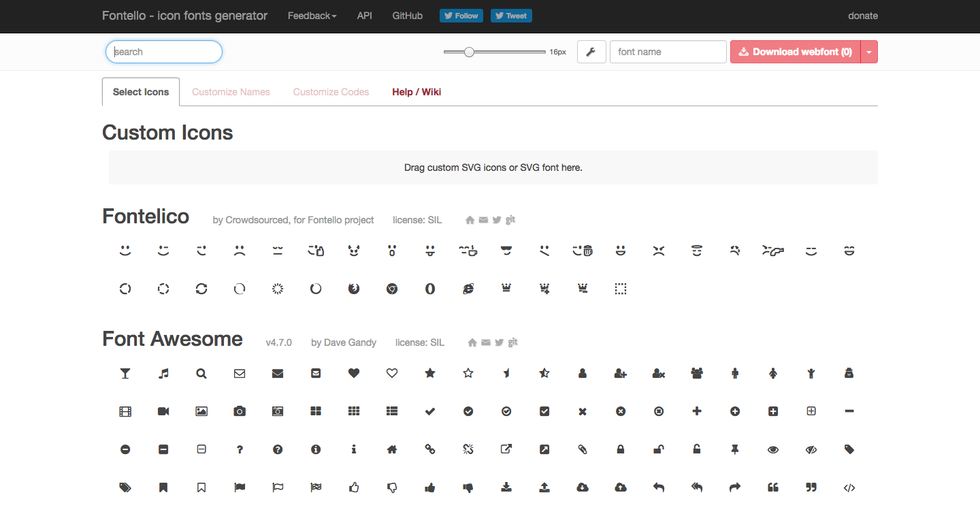980x514 pixels.
Task: Expand the Download webfont split arrow
Action: [869, 52]
